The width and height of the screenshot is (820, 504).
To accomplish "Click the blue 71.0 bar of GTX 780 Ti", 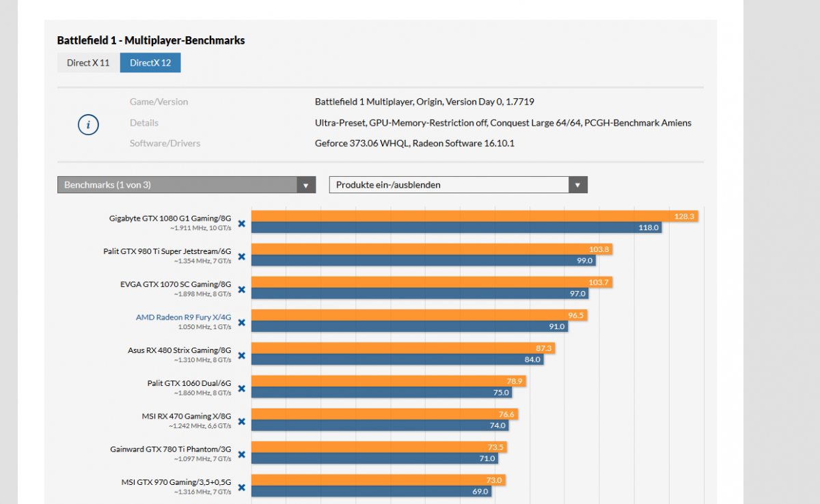I will 375,458.
